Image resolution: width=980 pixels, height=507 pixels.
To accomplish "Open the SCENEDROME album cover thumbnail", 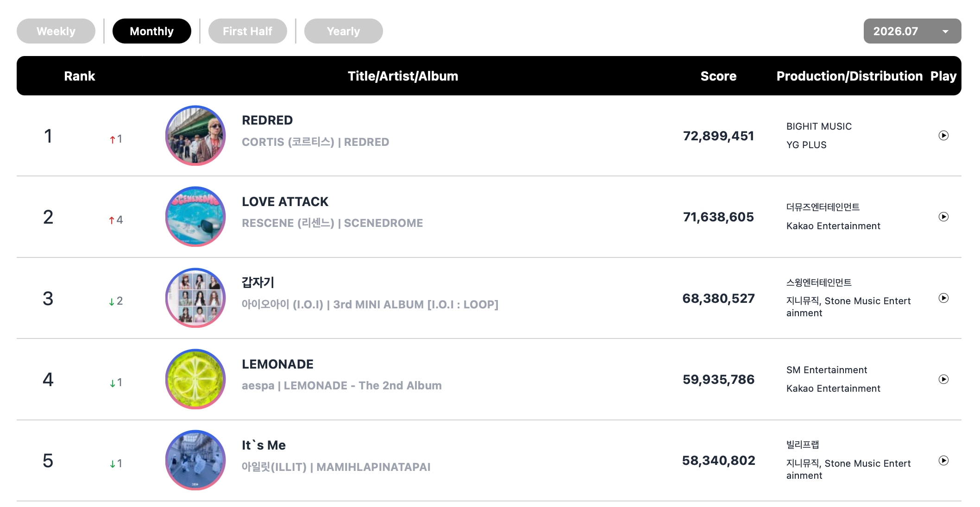I will [195, 217].
